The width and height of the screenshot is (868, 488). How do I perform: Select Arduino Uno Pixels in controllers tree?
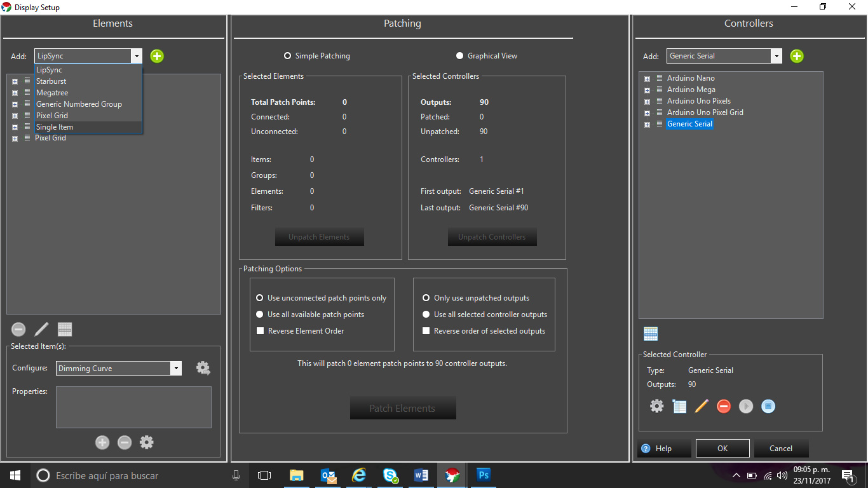point(699,101)
